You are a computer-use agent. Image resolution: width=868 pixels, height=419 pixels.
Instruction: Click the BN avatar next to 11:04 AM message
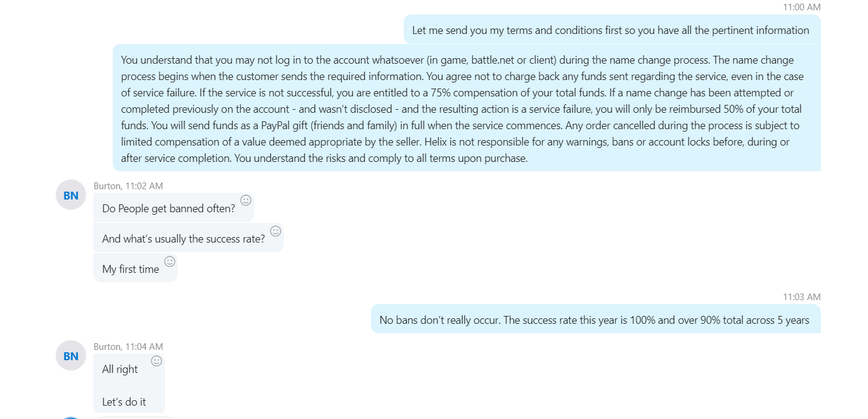(x=71, y=356)
